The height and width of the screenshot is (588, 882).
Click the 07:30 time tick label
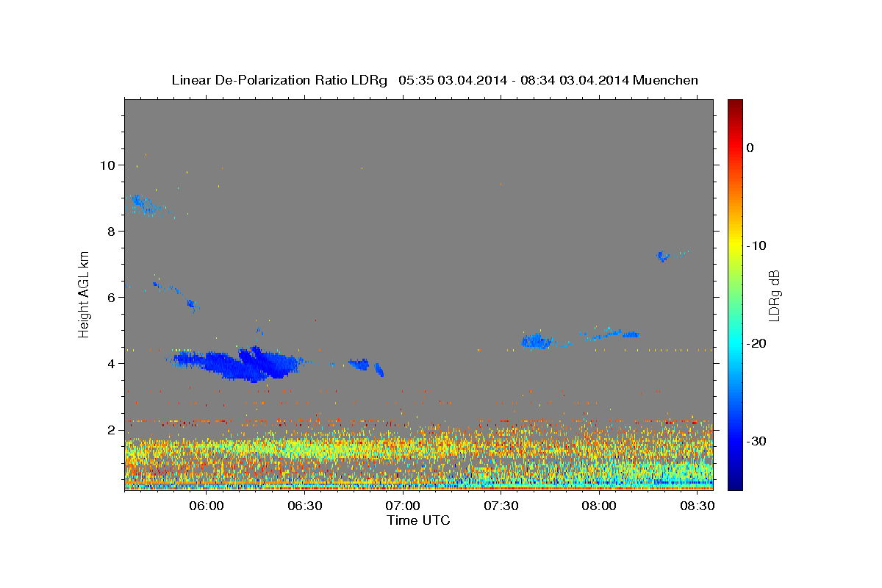tap(501, 506)
